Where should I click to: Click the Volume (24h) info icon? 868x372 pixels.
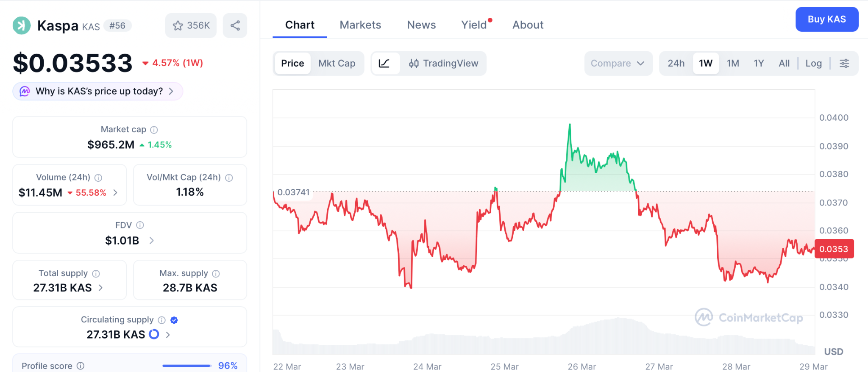coord(98,178)
